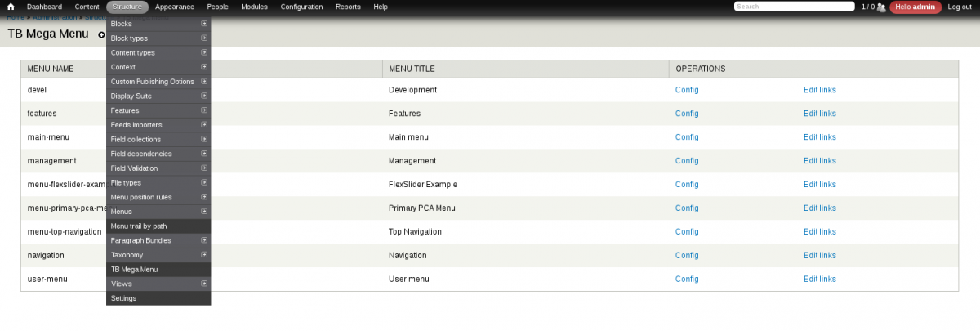
Task: Expand the Features submenu arrow
Action: (x=203, y=110)
